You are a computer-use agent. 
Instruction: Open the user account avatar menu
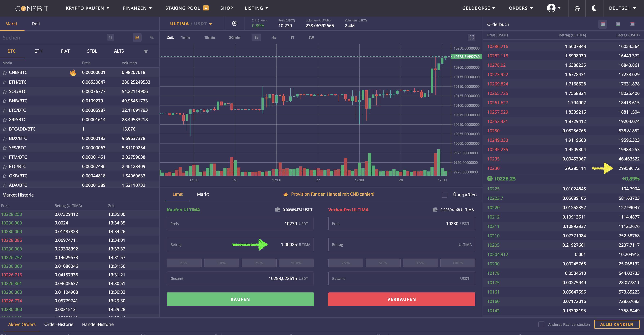(553, 8)
